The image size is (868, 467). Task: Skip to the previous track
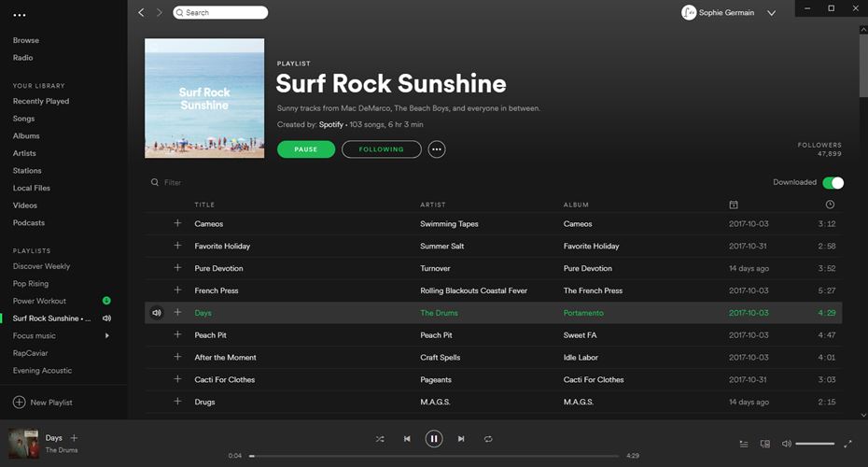tap(407, 439)
